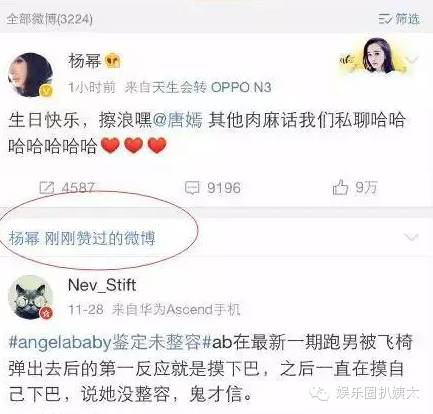Open 杨幂's profile avatar
The height and width of the screenshot is (414, 433).
pyautogui.click(x=30, y=74)
